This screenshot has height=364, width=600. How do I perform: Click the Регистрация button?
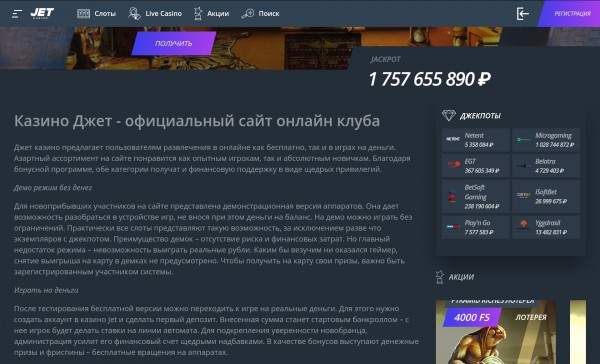(569, 14)
